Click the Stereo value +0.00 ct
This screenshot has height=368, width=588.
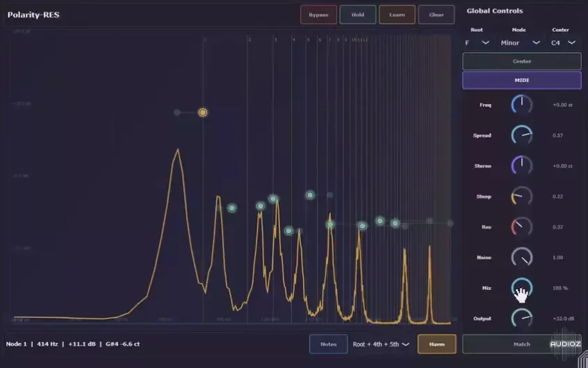(x=562, y=166)
